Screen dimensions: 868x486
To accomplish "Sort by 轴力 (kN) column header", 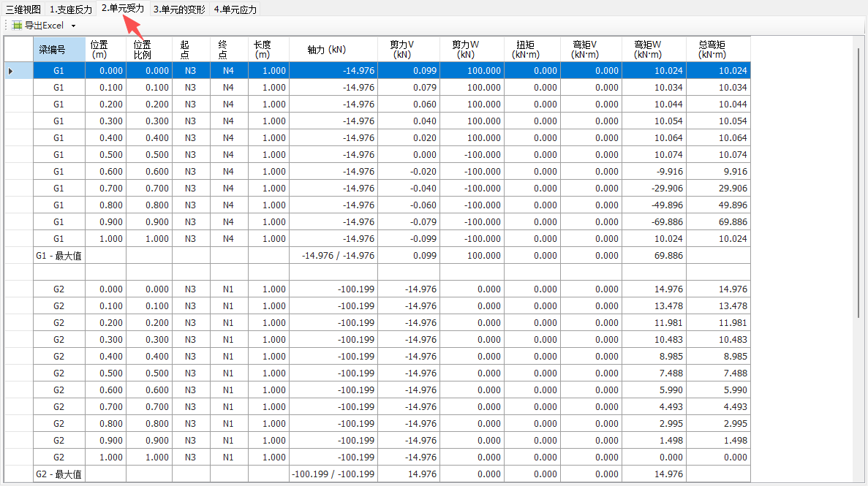I will click(333, 49).
